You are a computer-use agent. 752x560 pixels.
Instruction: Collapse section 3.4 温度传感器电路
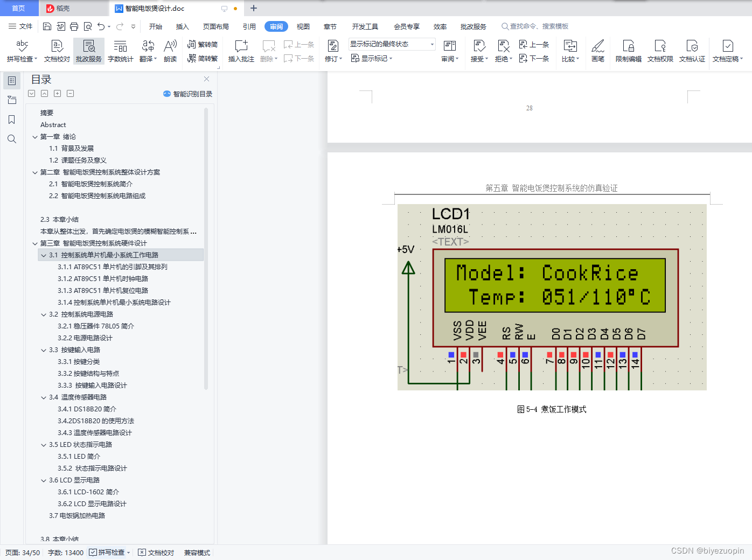[44, 397]
